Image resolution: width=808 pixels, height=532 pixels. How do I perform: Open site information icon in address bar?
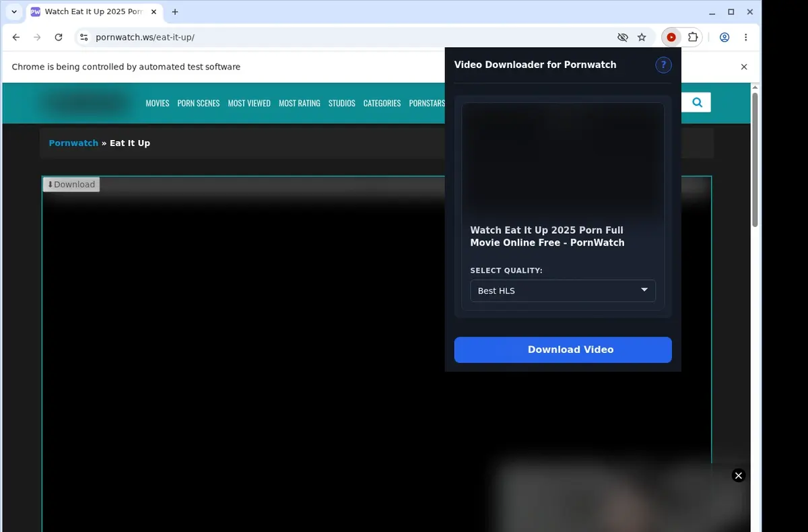coord(83,38)
